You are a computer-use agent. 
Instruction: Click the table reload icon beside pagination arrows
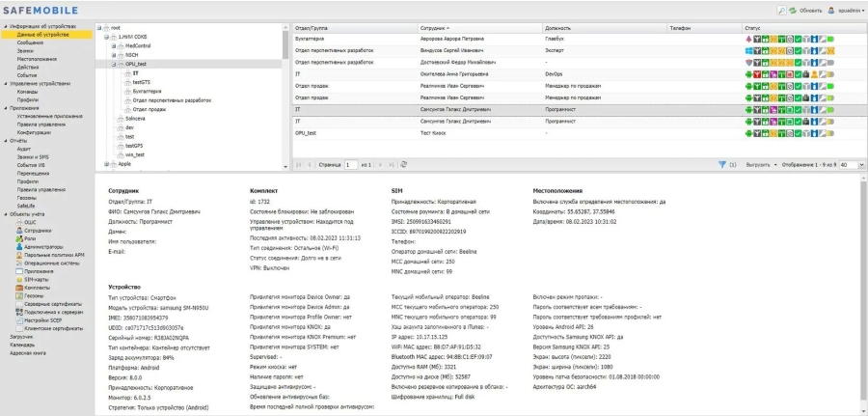coord(403,164)
